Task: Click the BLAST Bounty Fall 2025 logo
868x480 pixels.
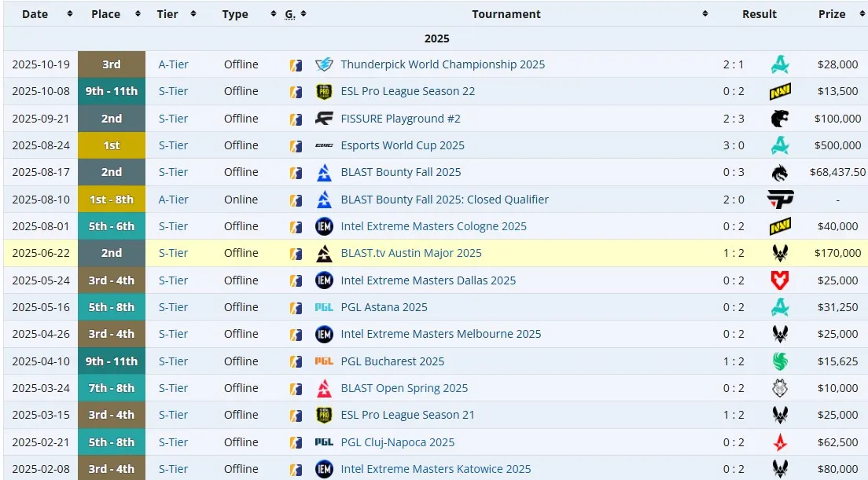Action: (324, 173)
